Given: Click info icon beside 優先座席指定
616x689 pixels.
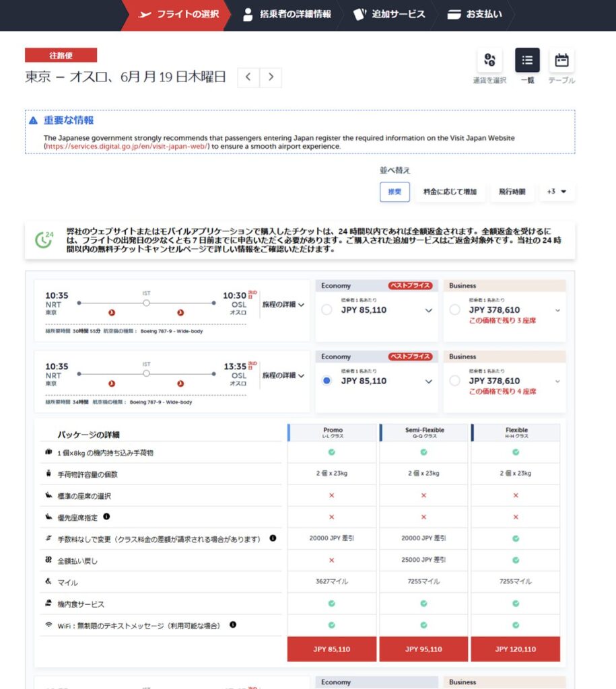Looking at the screenshot, I should (x=106, y=517).
